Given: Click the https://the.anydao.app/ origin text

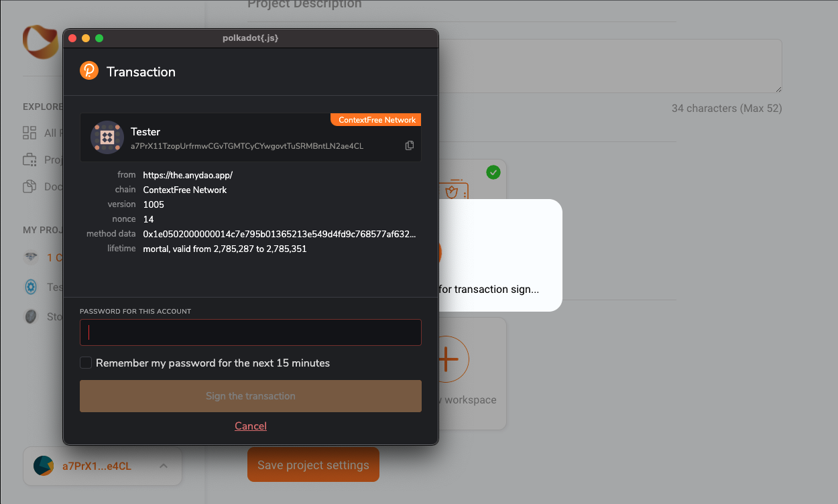Looking at the screenshot, I should (188, 175).
